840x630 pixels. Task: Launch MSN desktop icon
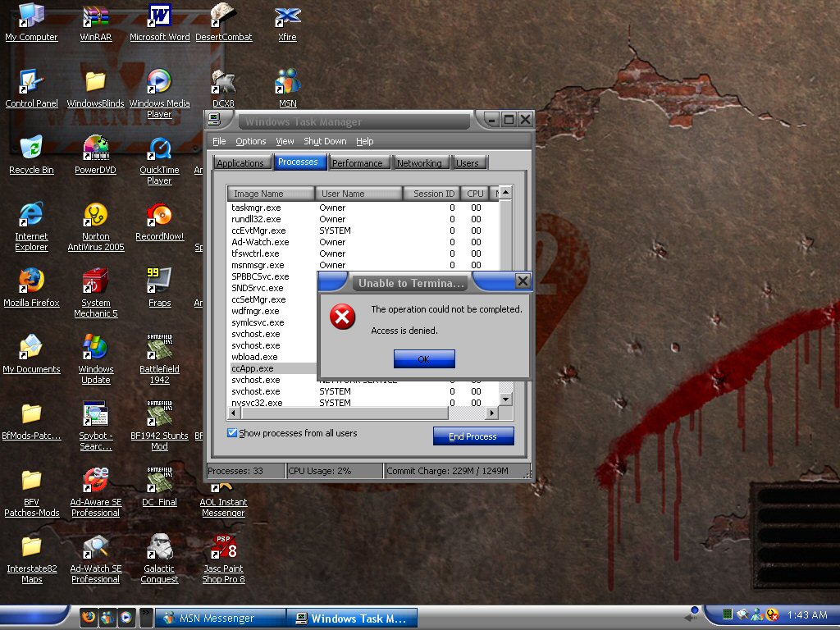click(x=287, y=88)
